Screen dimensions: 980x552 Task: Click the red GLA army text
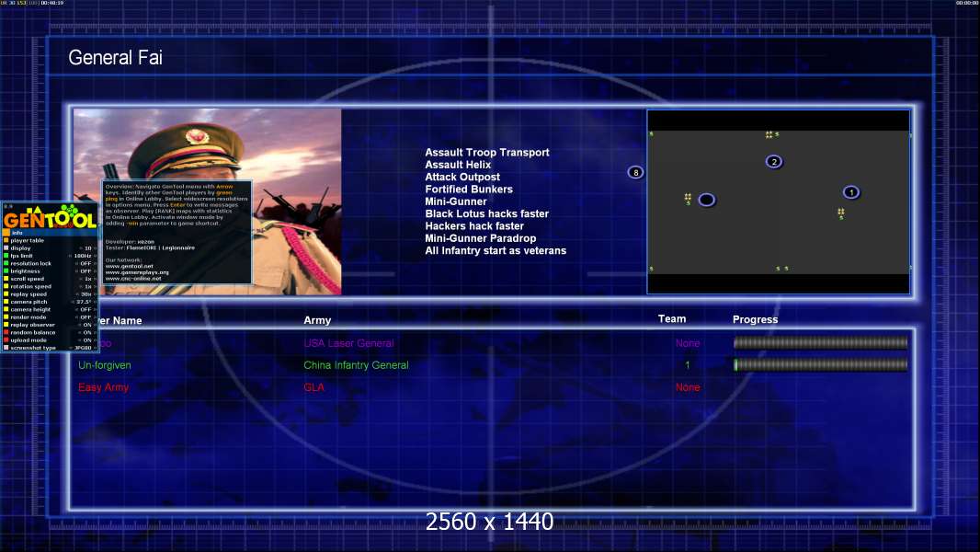313,387
